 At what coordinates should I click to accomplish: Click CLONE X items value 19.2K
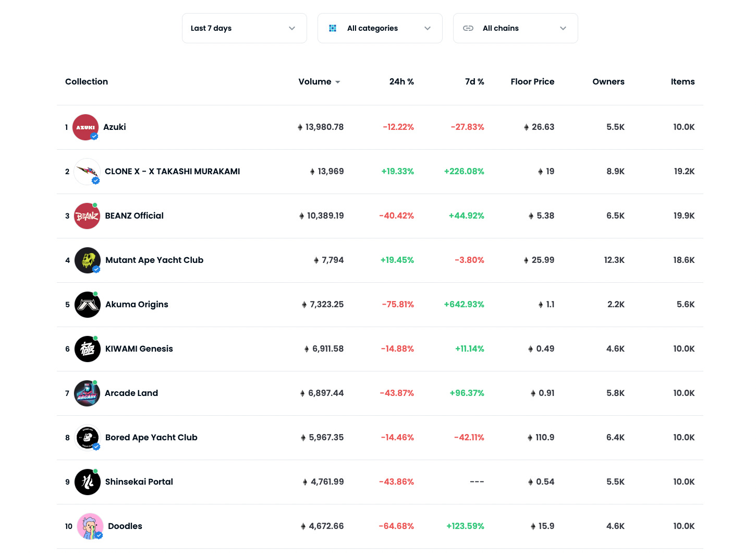pyautogui.click(x=684, y=172)
